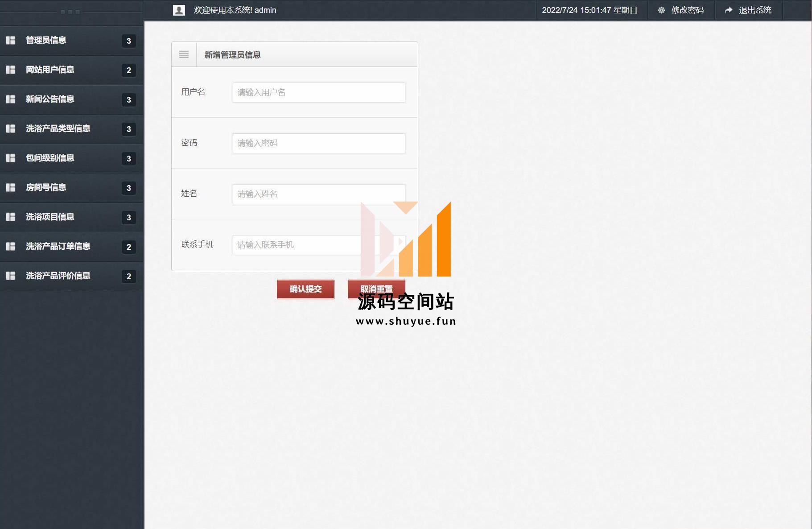Click the list icon in 新增管理员信息 header
The height and width of the screenshot is (529, 812).
184,54
